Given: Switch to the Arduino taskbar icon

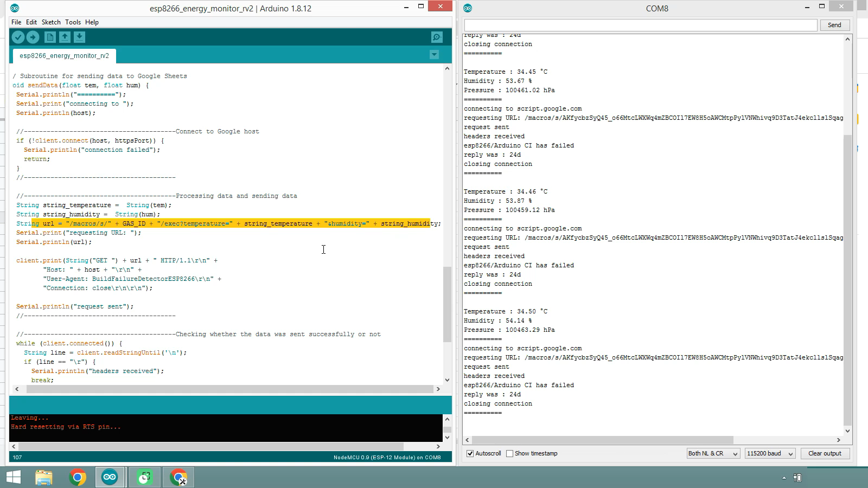Looking at the screenshot, I should (110, 477).
